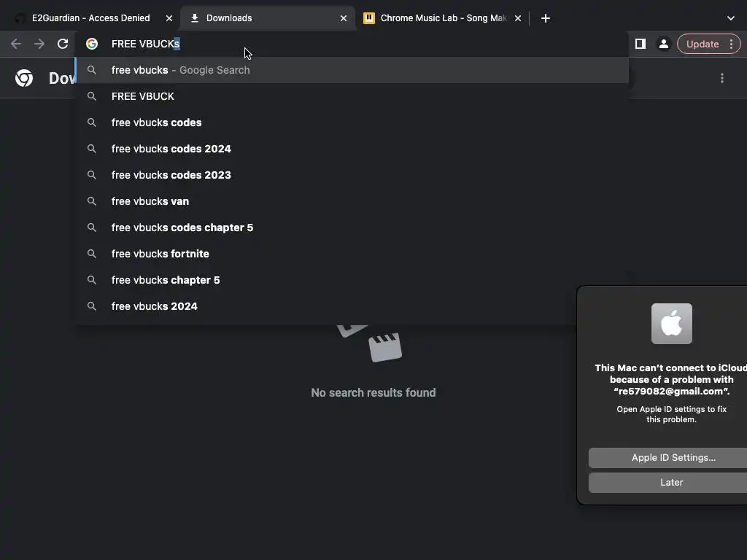This screenshot has width=747, height=560.
Task: Click search icon beside 'free vbucks van'
Action: coord(91,201)
